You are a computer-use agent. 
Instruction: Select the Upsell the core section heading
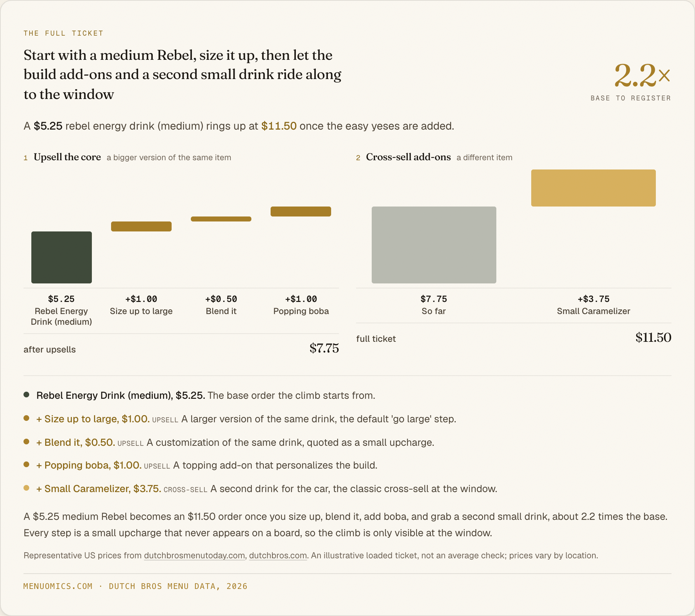[67, 157]
